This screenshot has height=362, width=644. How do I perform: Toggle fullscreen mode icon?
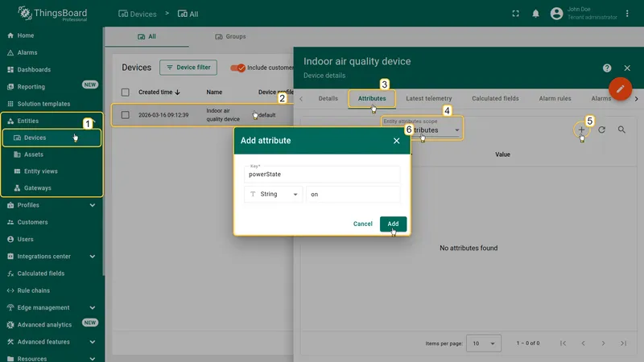coord(515,14)
